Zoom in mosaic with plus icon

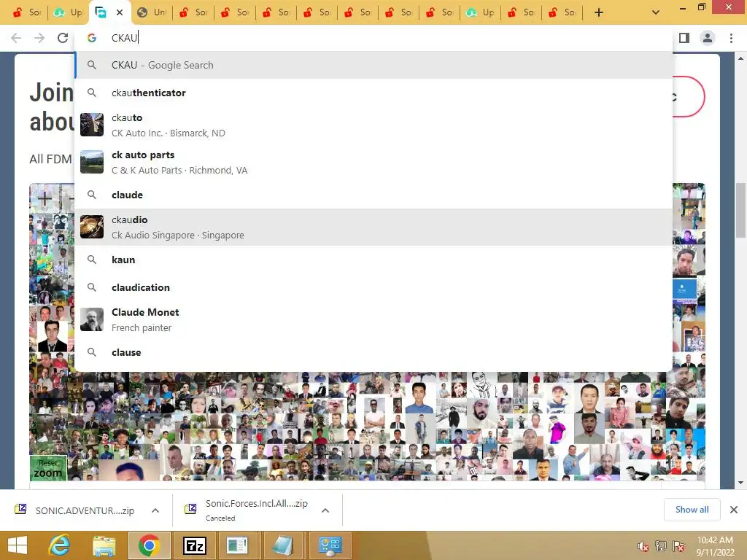click(x=44, y=199)
